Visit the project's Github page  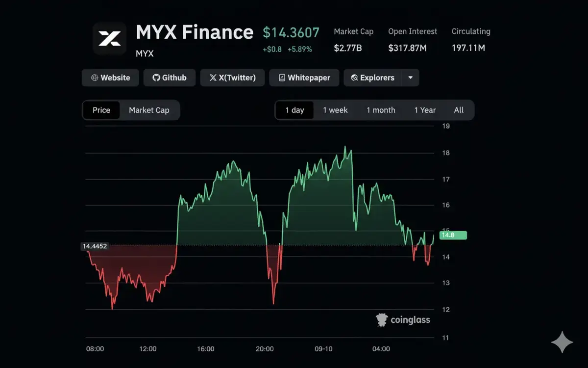point(169,78)
